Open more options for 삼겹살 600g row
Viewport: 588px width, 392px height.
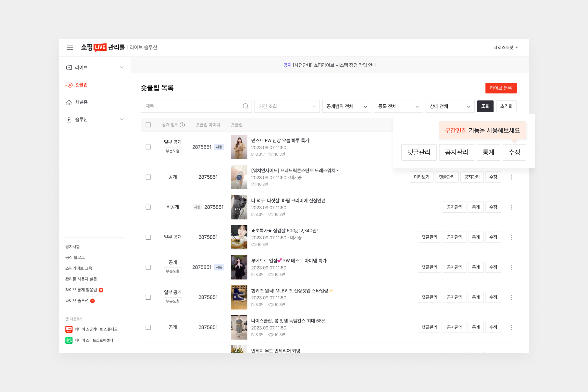[511, 237]
